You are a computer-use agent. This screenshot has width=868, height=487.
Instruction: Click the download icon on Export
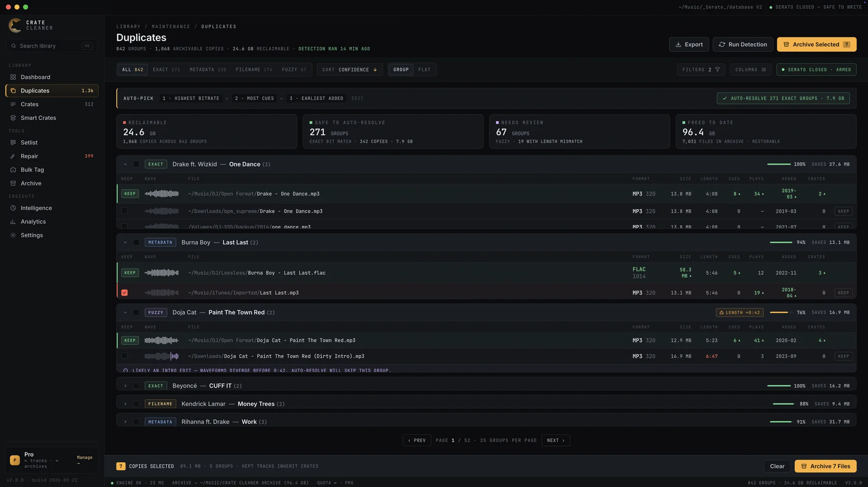click(x=678, y=44)
